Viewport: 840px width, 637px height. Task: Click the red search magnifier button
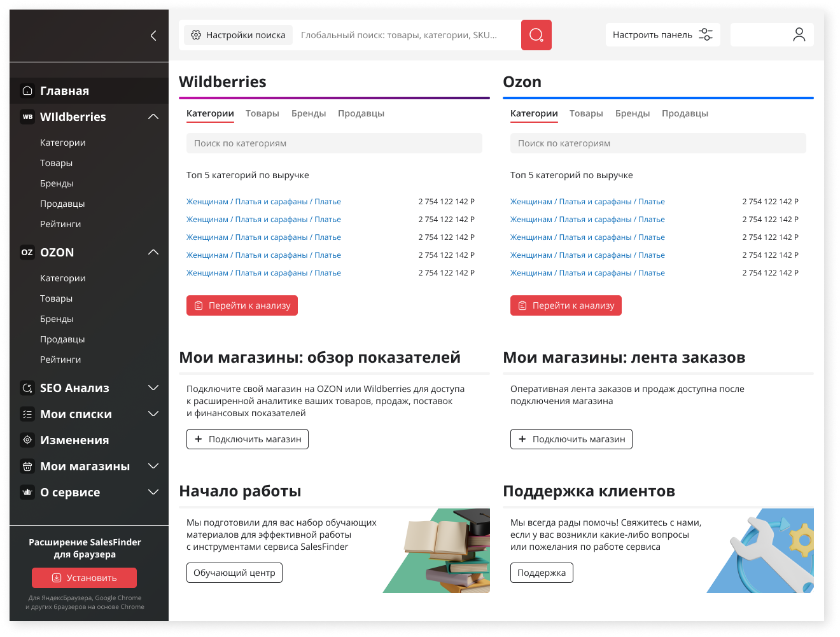click(536, 35)
